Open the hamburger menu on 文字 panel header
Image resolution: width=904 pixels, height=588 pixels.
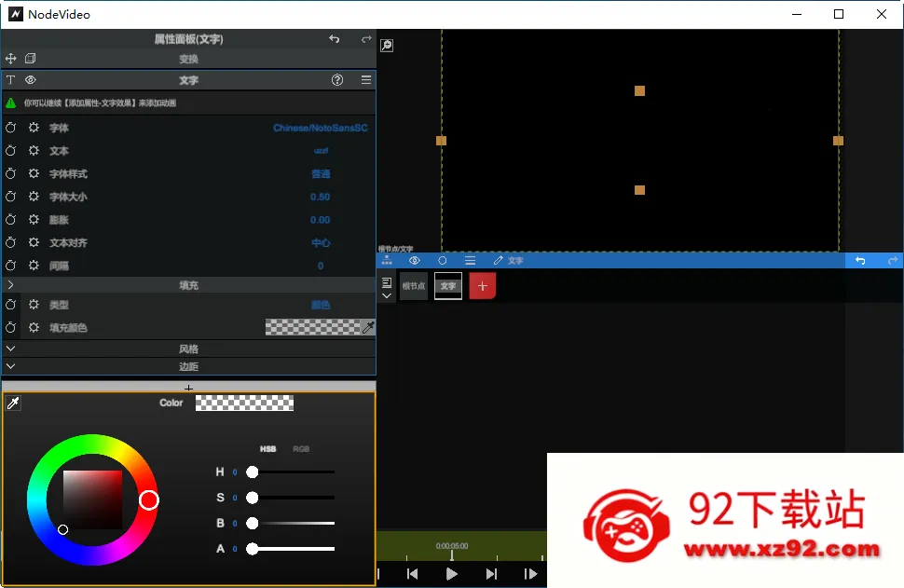click(x=364, y=80)
